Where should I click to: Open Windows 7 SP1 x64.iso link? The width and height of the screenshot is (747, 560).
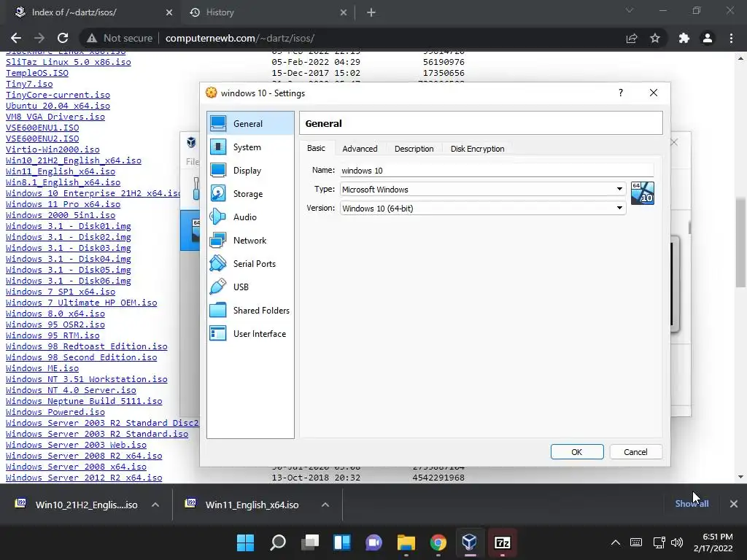coord(61,292)
